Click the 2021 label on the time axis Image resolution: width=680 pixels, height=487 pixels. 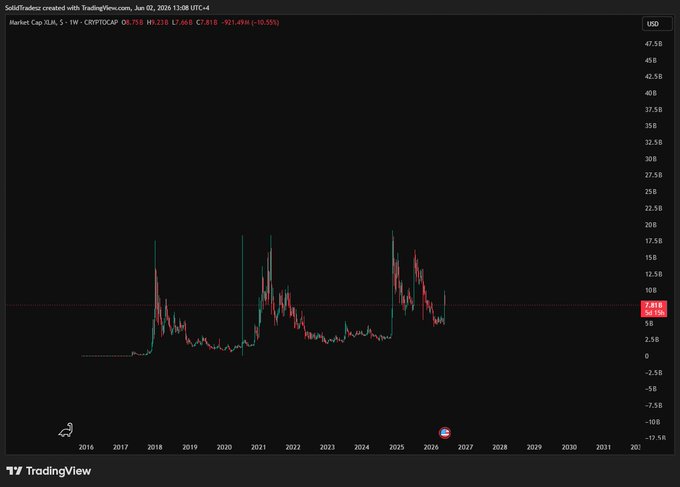click(x=258, y=447)
